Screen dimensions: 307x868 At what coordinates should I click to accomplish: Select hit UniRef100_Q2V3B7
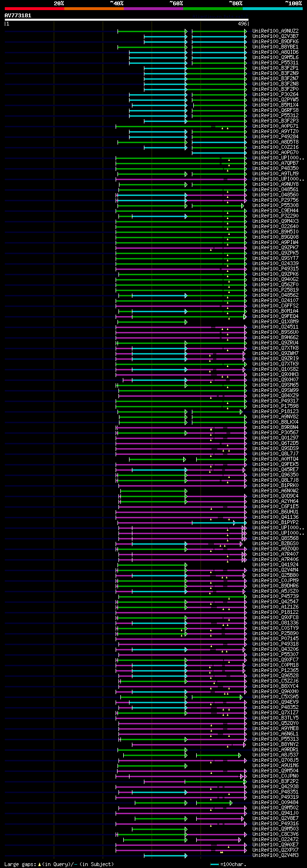(275, 36)
